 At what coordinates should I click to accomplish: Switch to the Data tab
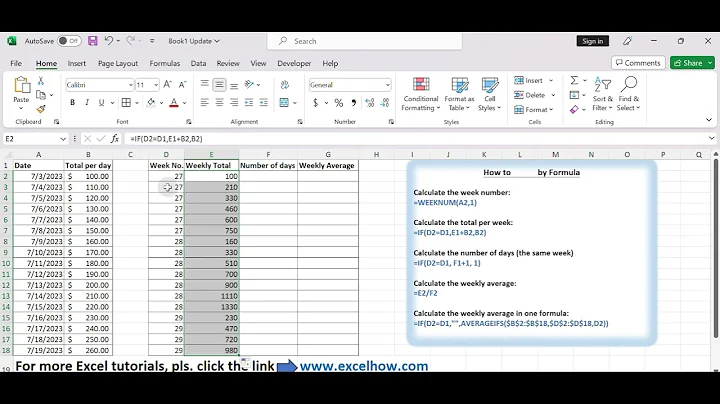coord(198,63)
